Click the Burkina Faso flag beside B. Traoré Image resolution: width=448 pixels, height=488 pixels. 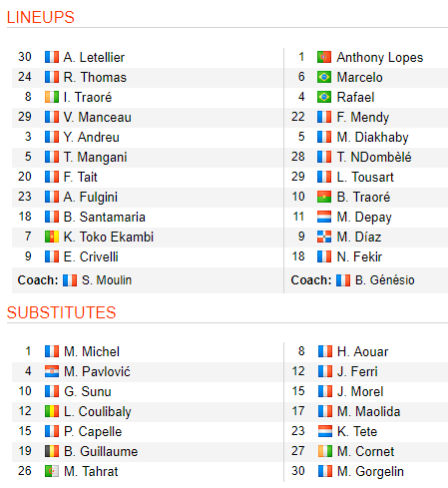tap(324, 197)
